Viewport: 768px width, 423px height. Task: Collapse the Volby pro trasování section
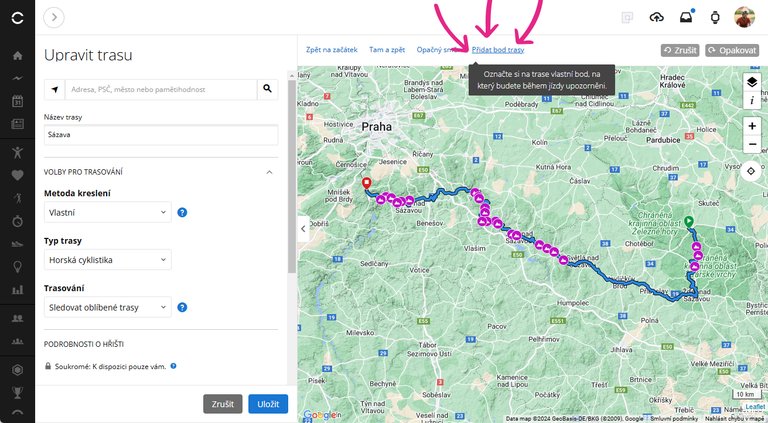[x=269, y=172]
